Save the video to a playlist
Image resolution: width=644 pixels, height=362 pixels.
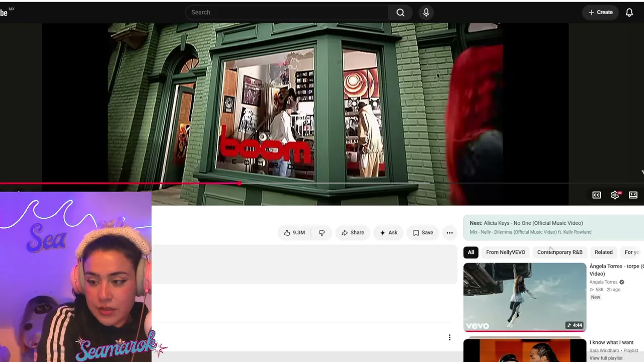tap(423, 233)
